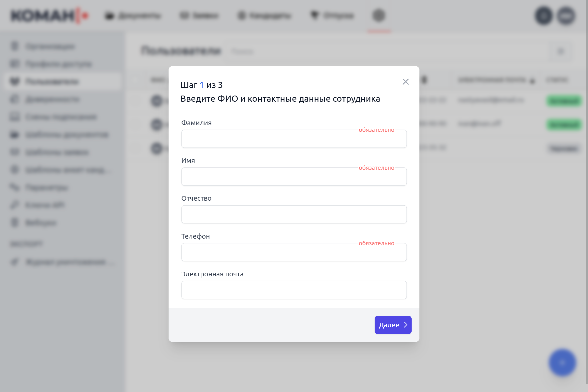
Task: Open the rightmost user avatar in header
Action: [566, 16]
